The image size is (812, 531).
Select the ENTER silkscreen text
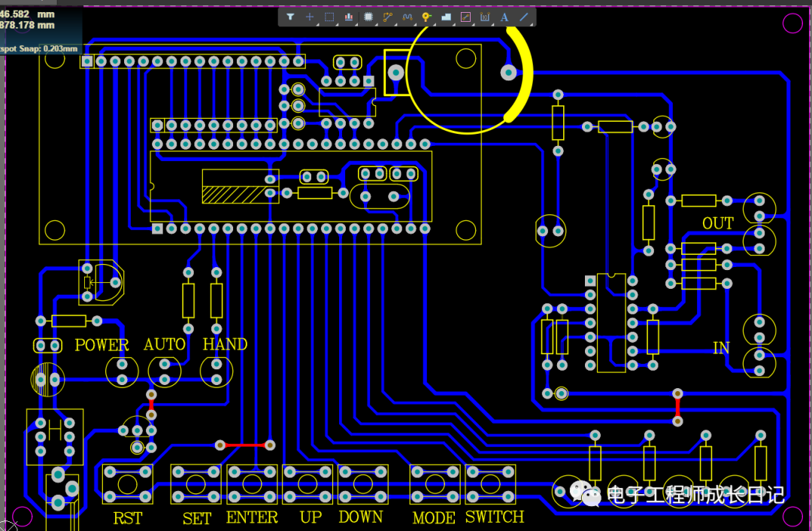pyautogui.click(x=252, y=517)
